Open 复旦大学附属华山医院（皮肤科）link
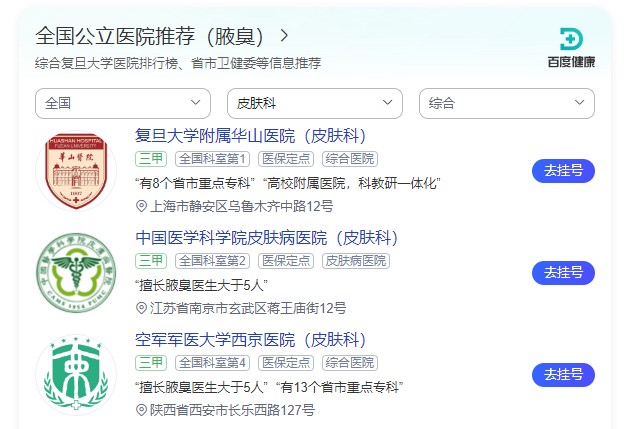 [x=250, y=135]
